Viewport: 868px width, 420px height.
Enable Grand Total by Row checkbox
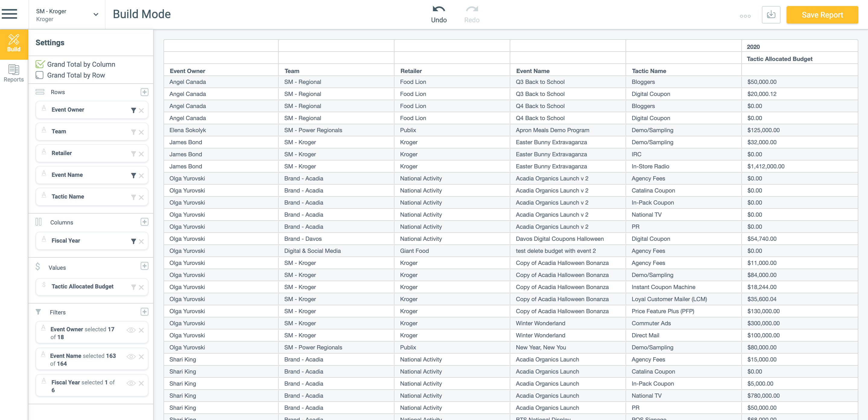[40, 75]
